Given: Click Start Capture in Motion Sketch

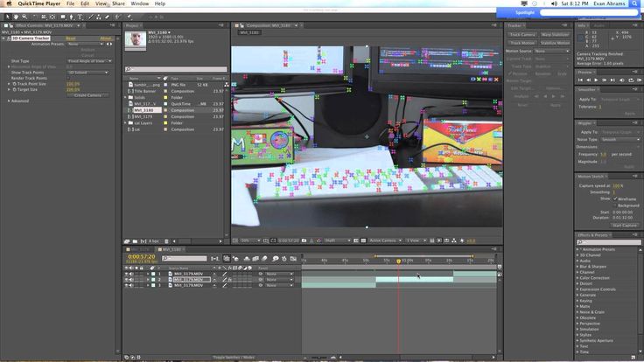Looking at the screenshot, I should 624,226.
